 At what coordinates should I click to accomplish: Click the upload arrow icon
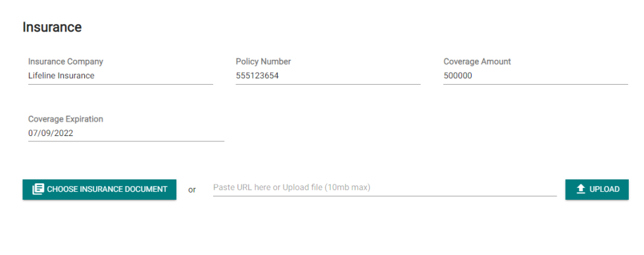[x=580, y=189]
